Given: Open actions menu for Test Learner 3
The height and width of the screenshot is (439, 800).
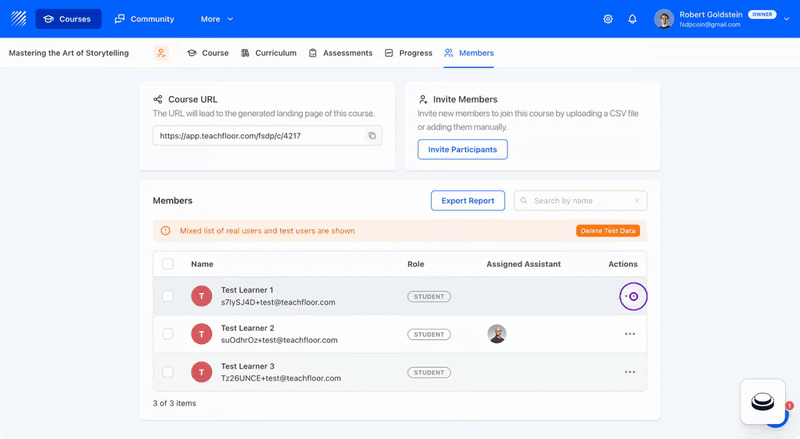Looking at the screenshot, I should [x=629, y=372].
